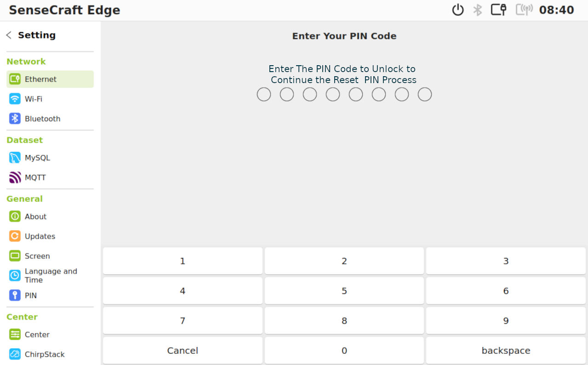This screenshot has height=365, width=588.
Task: Open the ChirpStack cloud icon
Action: (x=15, y=354)
